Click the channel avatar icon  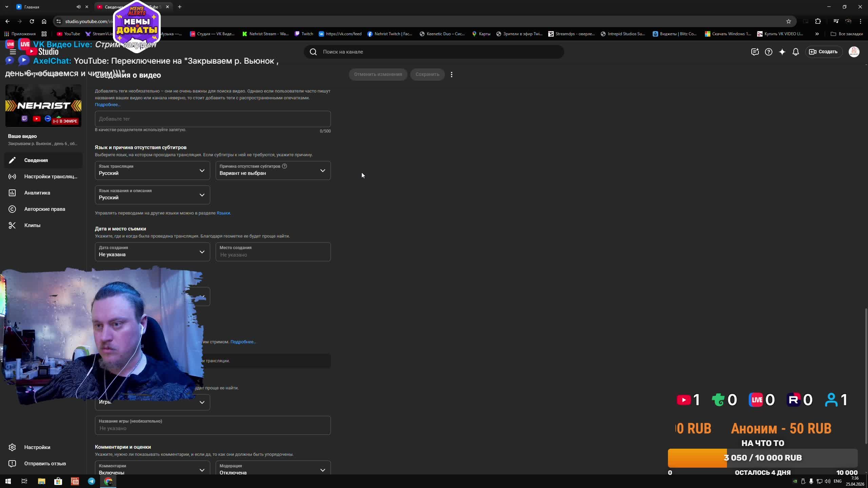click(x=854, y=52)
